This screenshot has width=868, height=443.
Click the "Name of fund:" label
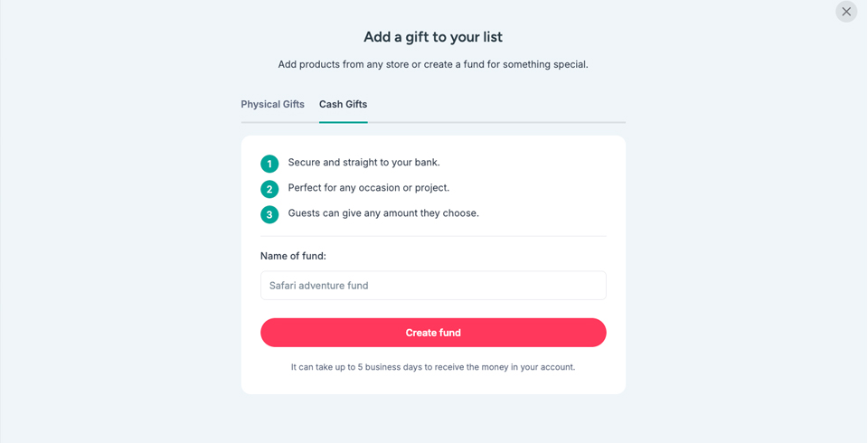tap(293, 256)
